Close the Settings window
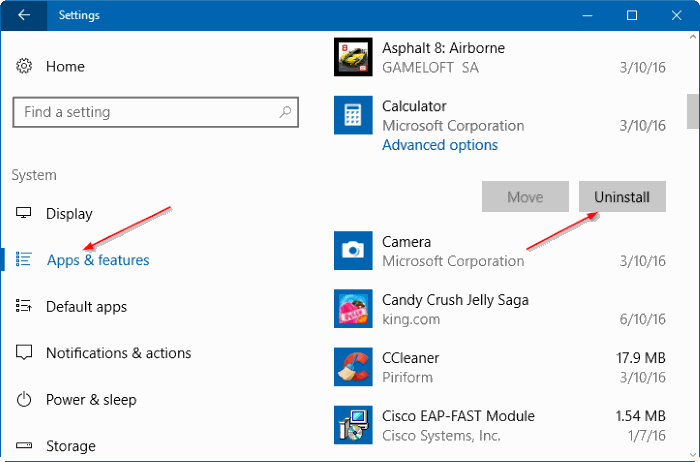This screenshot has width=700, height=462. [x=676, y=15]
